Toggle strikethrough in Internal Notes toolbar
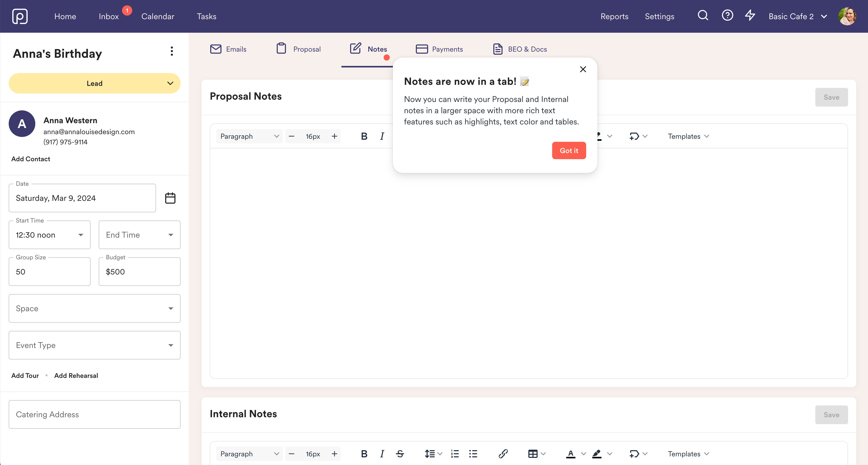The image size is (868, 465). coord(400,454)
